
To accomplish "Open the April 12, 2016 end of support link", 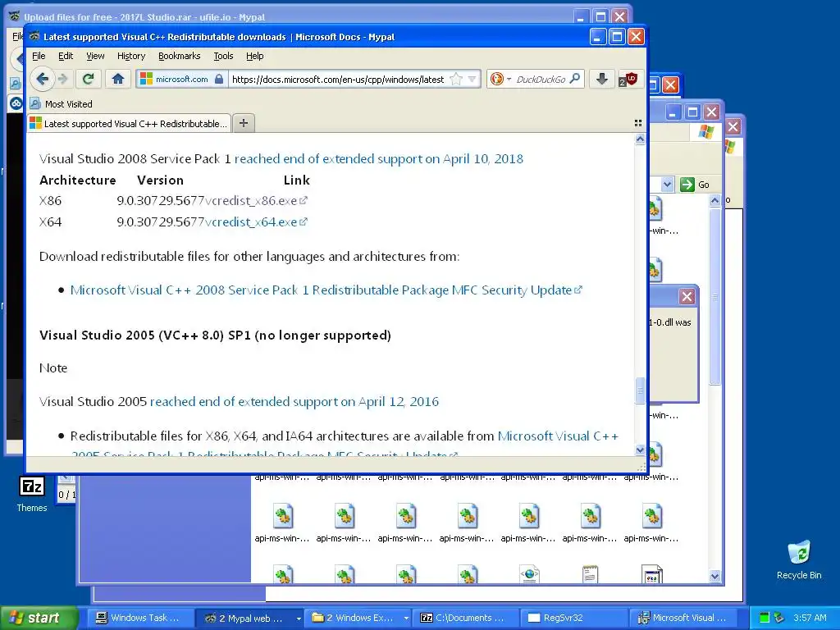I will (294, 402).
